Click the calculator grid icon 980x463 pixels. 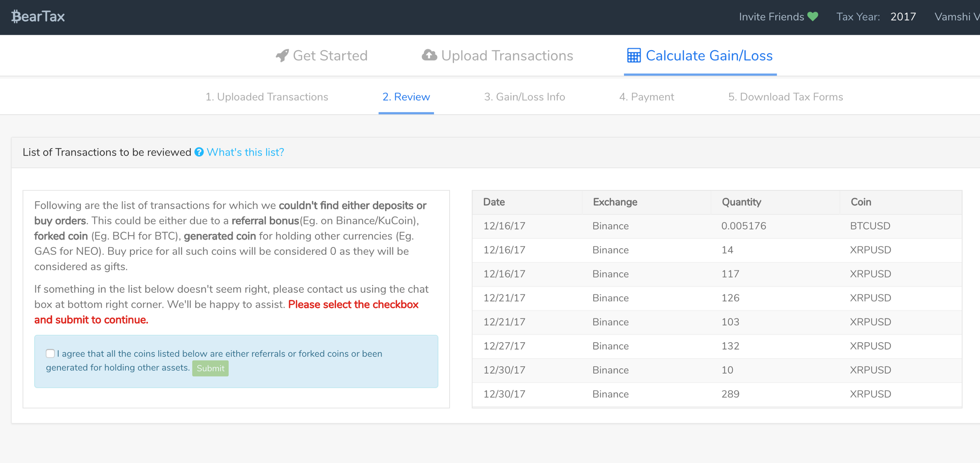(x=634, y=56)
